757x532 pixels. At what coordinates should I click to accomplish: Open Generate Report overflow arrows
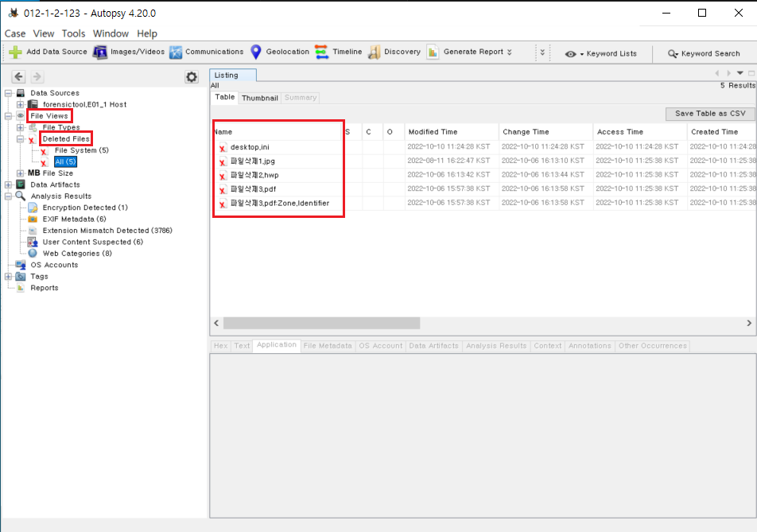(x=510, y=52)
